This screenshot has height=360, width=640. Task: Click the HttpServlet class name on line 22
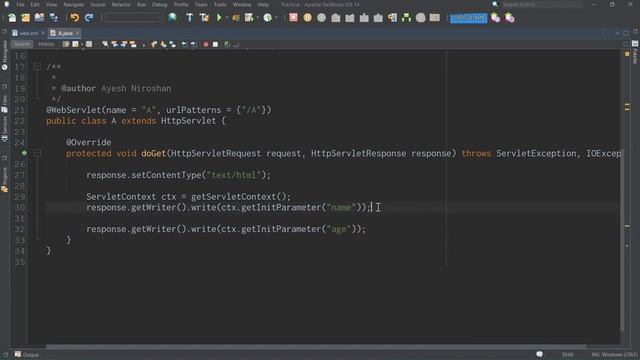(x=189, y=121)
